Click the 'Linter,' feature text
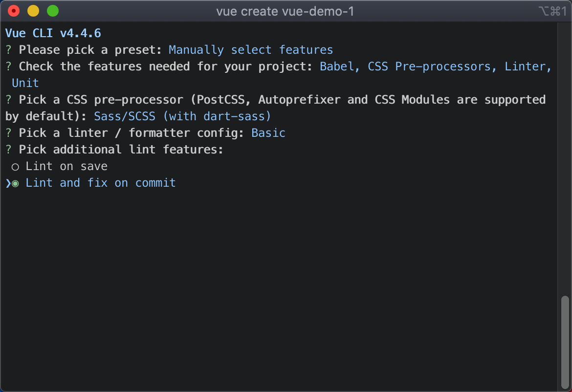This screenshot has height=392, width=572. (x=528, y=66)
